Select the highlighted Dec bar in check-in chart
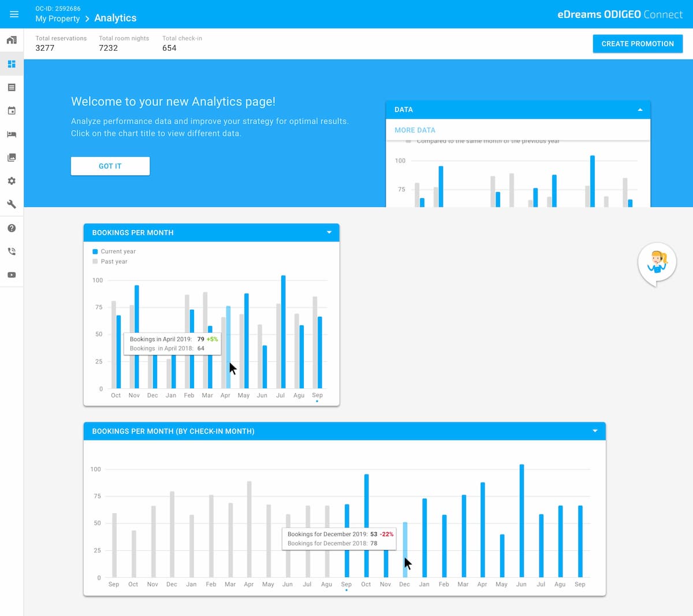 (405, 550)
